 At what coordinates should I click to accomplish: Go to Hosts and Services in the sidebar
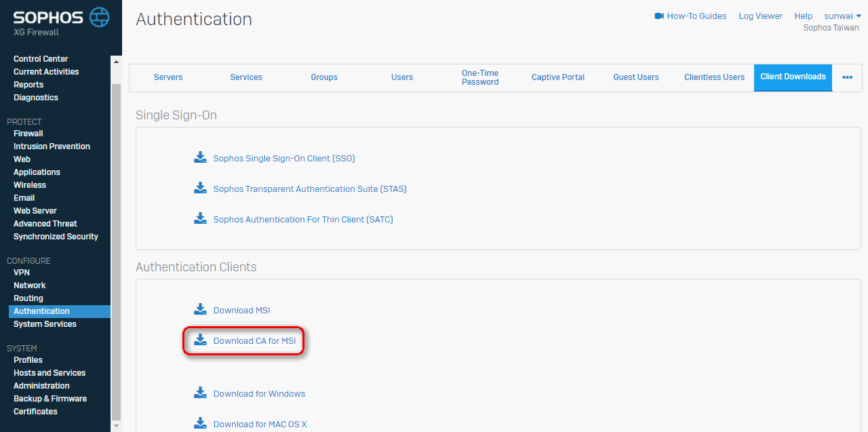[50, 373]
